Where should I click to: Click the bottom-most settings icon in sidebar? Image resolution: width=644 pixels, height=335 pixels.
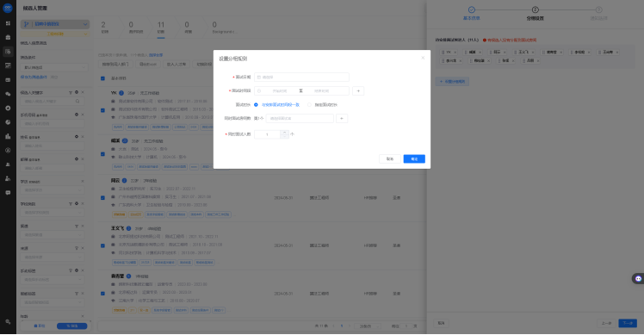pyautogui.click(x=8, y=322)
